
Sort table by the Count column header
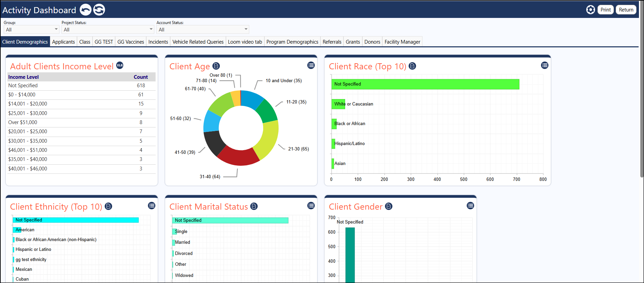pyautogui.click(x=141, y=77)
